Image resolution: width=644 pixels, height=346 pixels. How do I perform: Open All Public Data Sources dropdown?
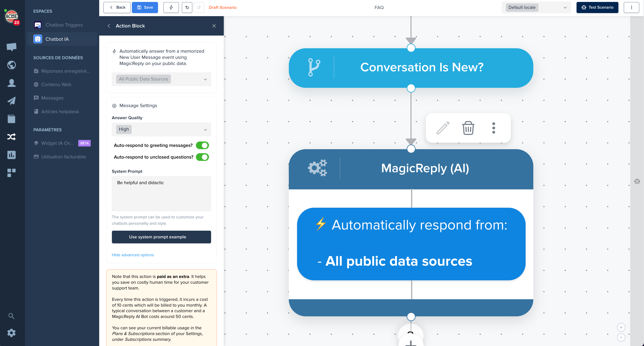[x=161, y=79]
